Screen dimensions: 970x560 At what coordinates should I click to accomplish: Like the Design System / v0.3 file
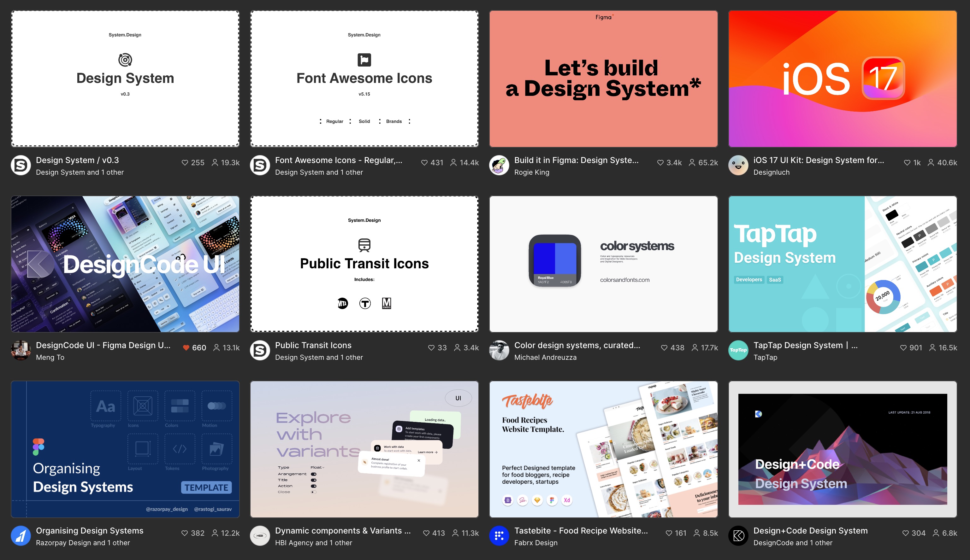(185, 163)
